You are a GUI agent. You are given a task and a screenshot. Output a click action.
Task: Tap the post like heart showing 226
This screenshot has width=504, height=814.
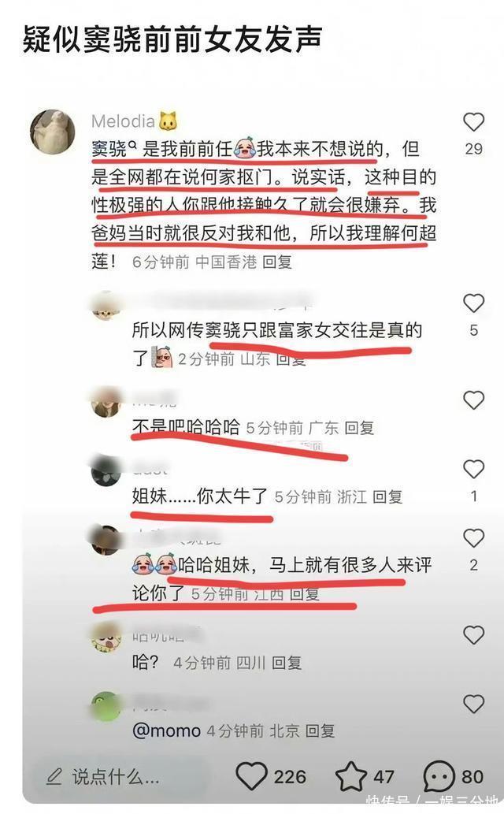[x=252, y=776]
